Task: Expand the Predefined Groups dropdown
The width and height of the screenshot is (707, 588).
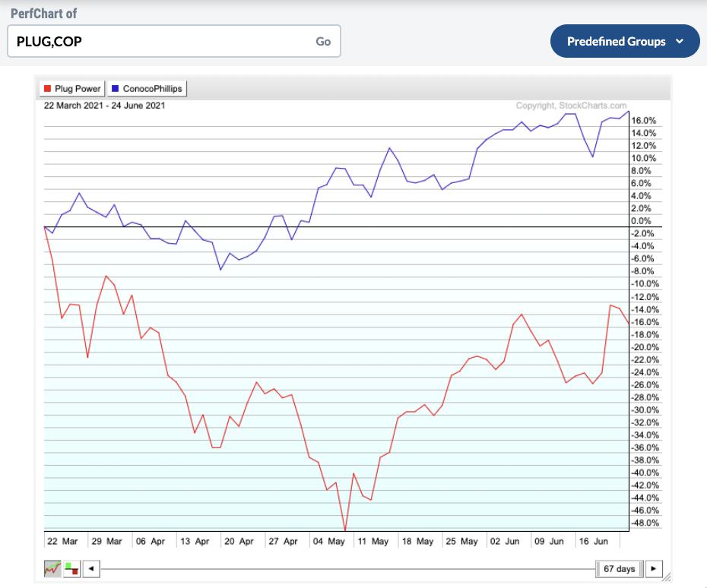Action: pos(616,41)
